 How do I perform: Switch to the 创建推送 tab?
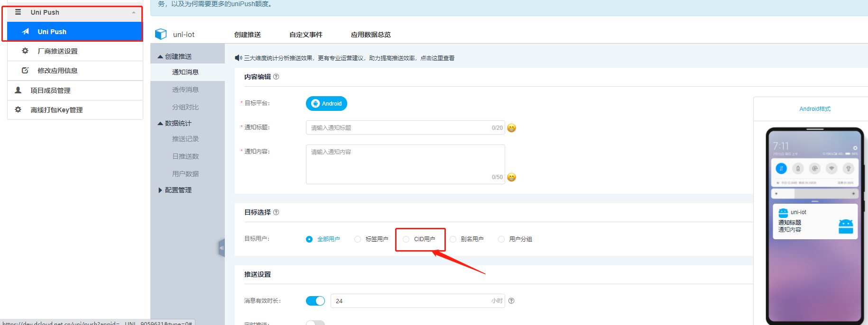coord(248,35)
